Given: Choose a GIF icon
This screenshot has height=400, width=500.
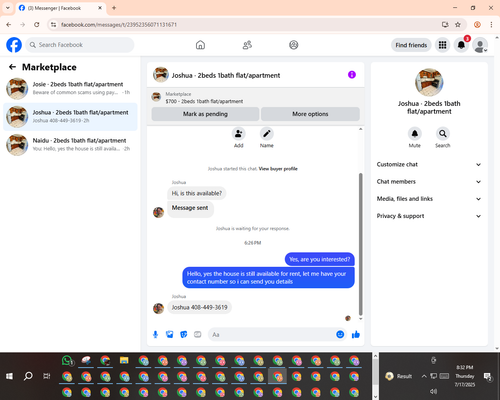Looking at the screenshot, I should click(x=198, y=334).
